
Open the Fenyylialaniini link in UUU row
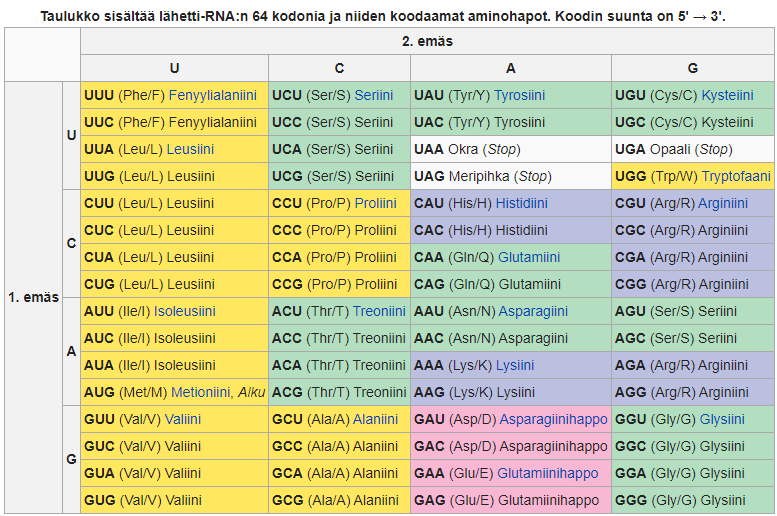[x=212, y=95]
